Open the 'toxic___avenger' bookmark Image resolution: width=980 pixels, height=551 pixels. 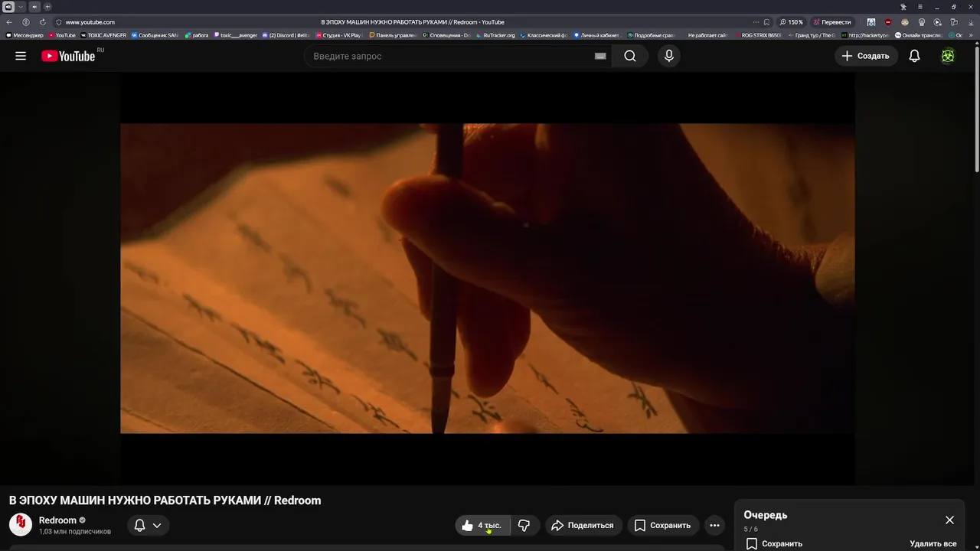[236, 35]
